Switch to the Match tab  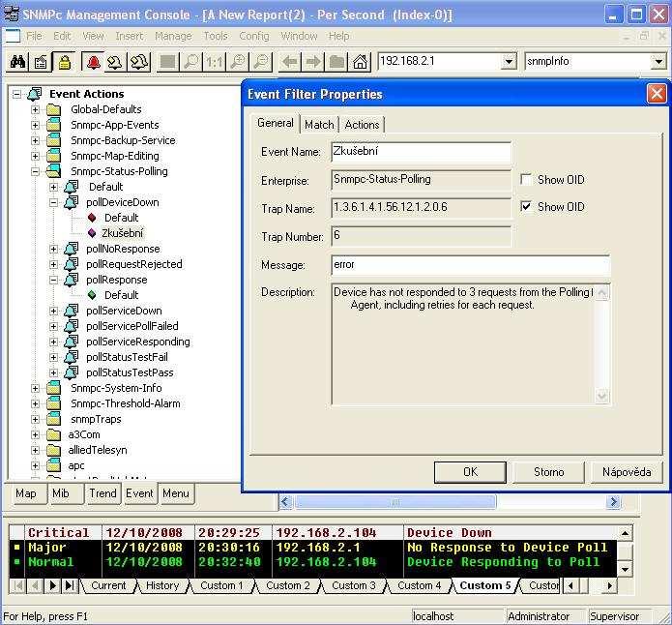tap(319, 125)
